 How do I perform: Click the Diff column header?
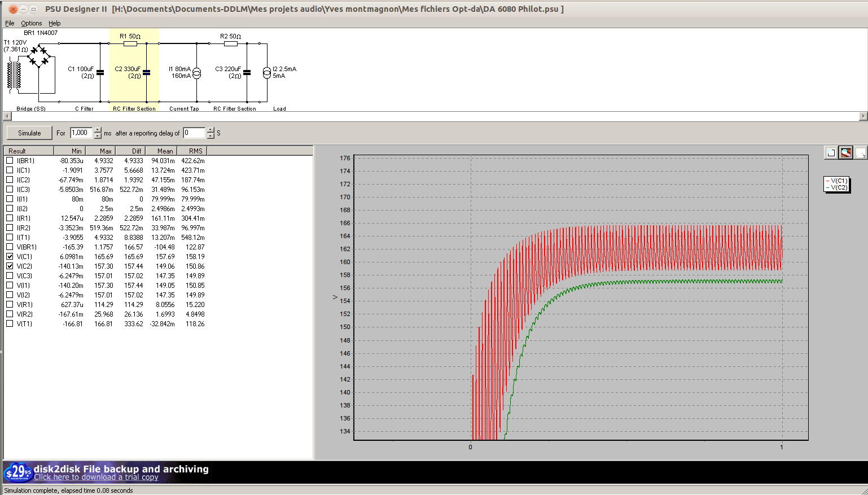tap(130, 151)
